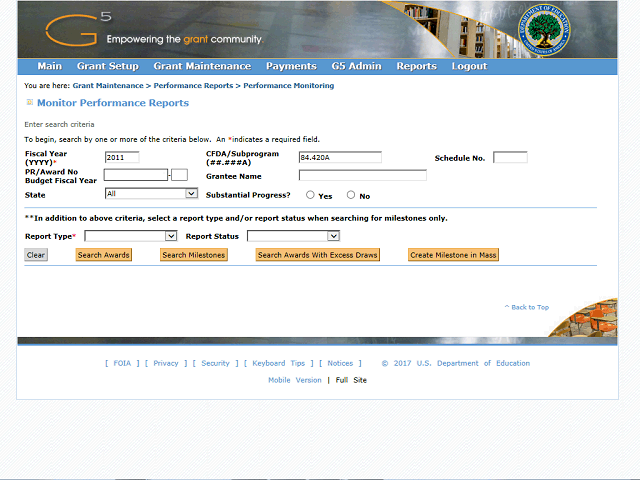Click the Grantee Name text field
The height and width of the screenshot is (480, 640).
363,176
